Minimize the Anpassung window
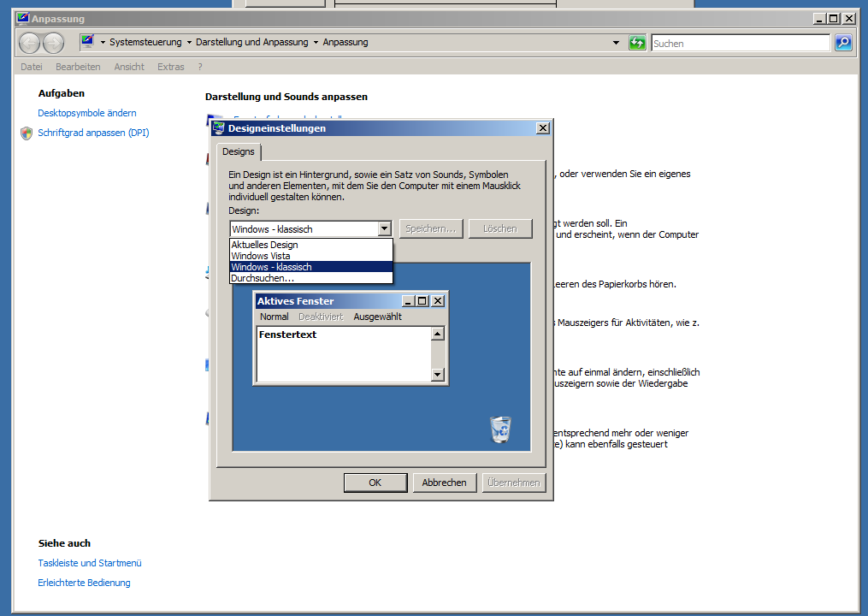The image size is (868, 616). [x=819, y=18]
